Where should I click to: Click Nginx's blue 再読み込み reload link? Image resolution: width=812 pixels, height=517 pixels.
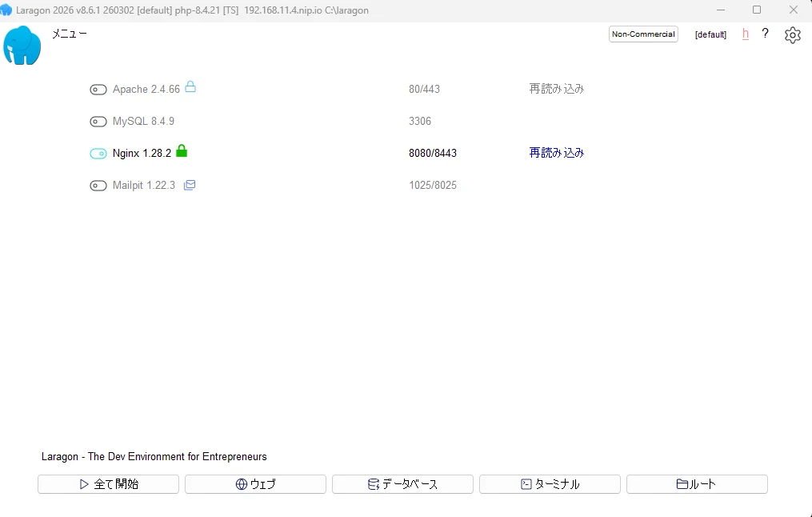557,153
